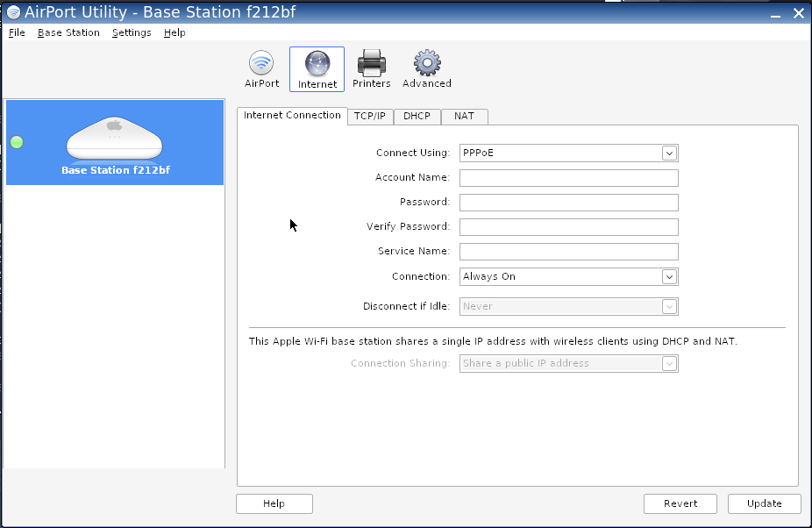
Task: Click the Help button at bottom
Action: [274, 503]
